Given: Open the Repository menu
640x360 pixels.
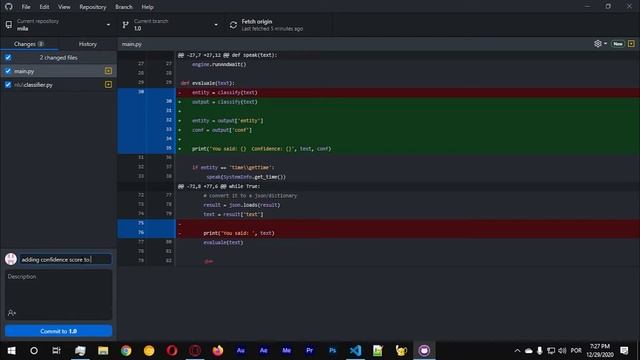Looking at the screenshot, I should point(93,7).
